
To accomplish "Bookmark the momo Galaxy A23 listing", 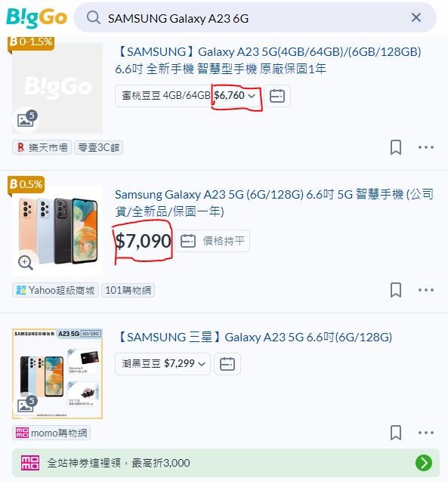I will tap(396, 433).
